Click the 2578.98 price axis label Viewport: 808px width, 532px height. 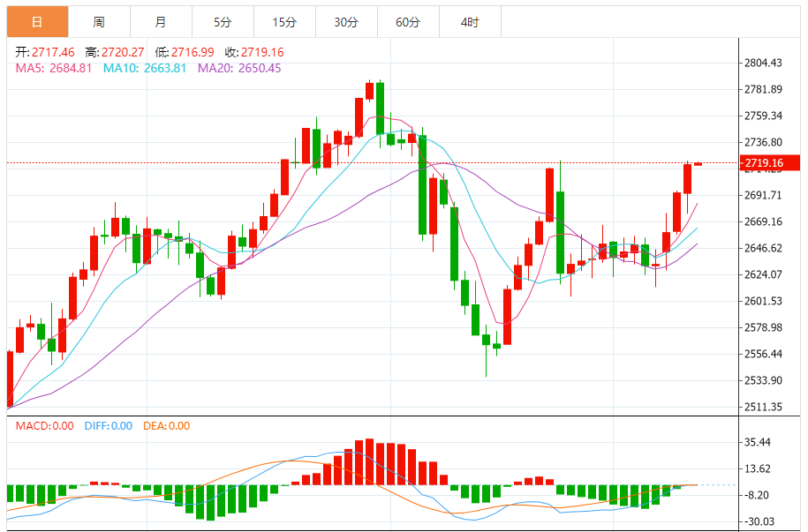click(763, 327)
